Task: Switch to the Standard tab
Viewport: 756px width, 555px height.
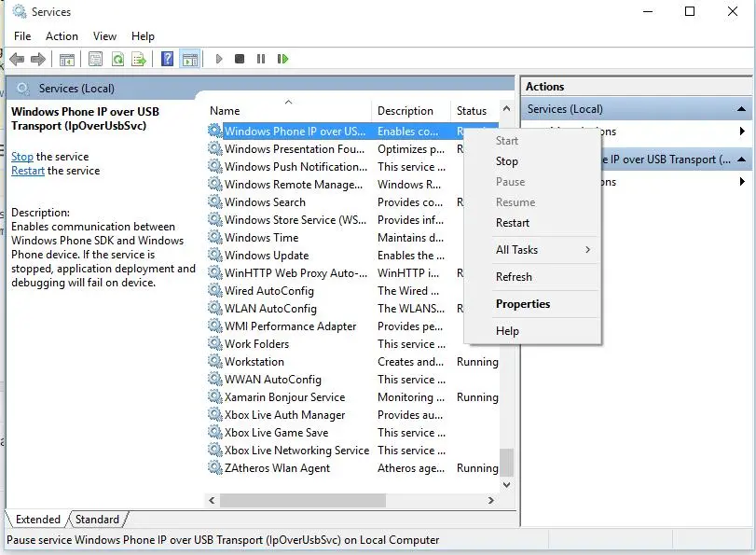Action: pyautogui.click(x=97, y=520)
